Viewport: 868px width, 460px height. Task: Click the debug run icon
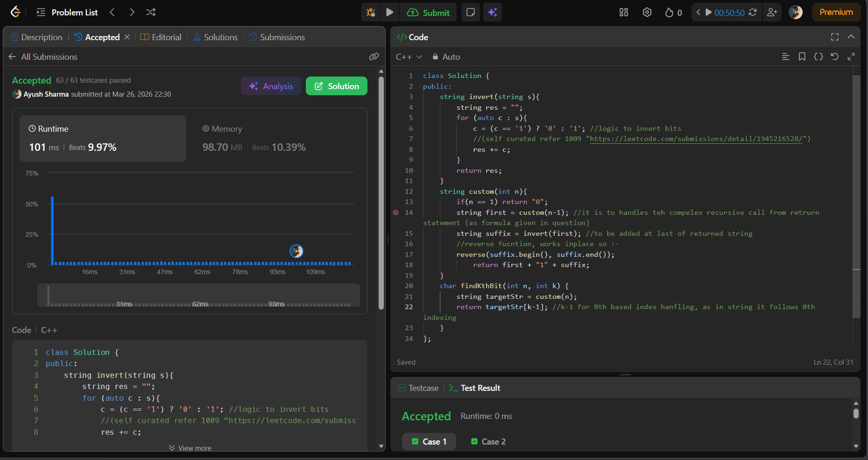[x=371, y=13]
